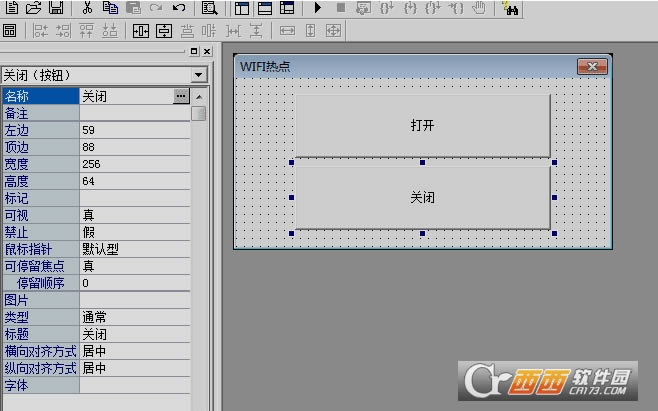Click the align top edges icon

click(x=86, y=31)
